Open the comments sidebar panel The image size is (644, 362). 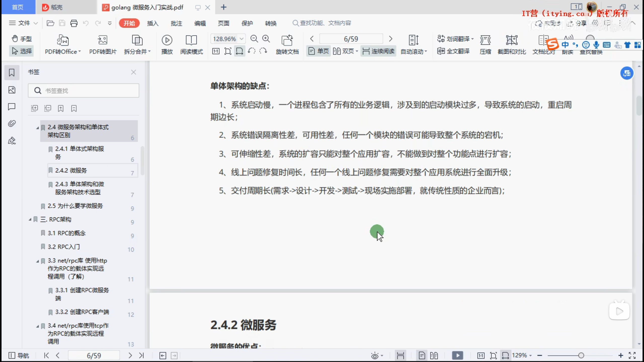point(12,107)
